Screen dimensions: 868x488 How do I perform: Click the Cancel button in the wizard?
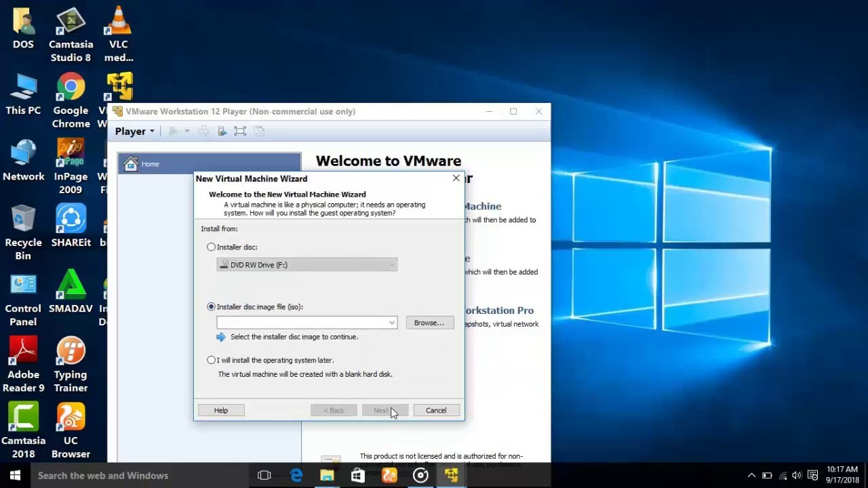point(436,410)
